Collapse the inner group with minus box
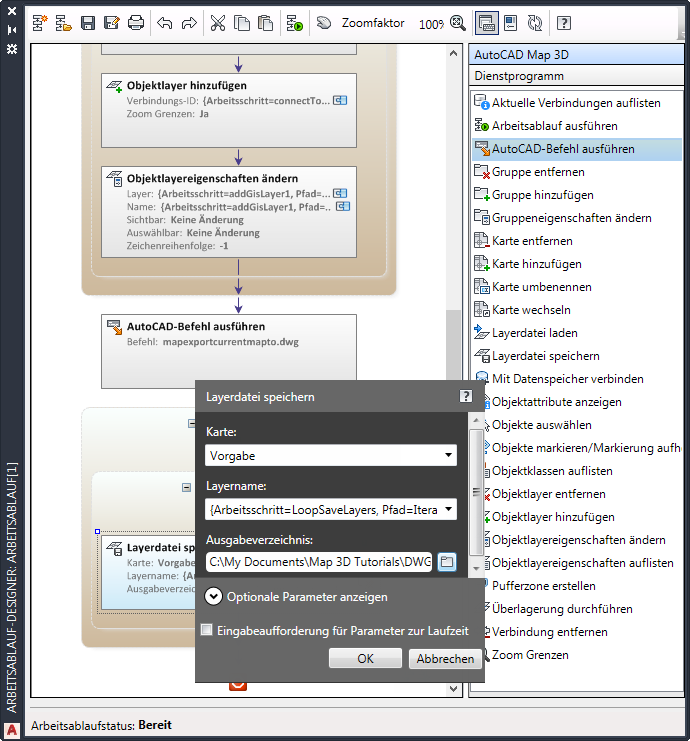The height and width of the screenshot is (741, 690). (x=187, y=487)
